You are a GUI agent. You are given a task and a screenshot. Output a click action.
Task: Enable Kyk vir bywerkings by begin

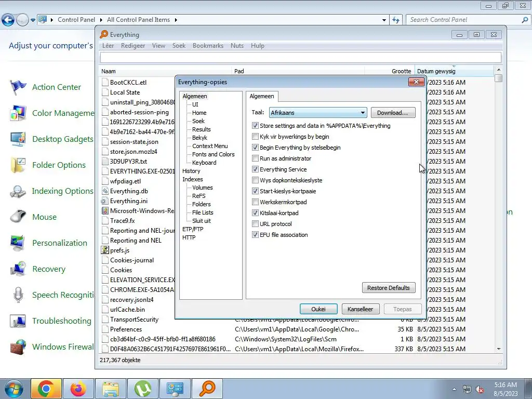(255, 137)
